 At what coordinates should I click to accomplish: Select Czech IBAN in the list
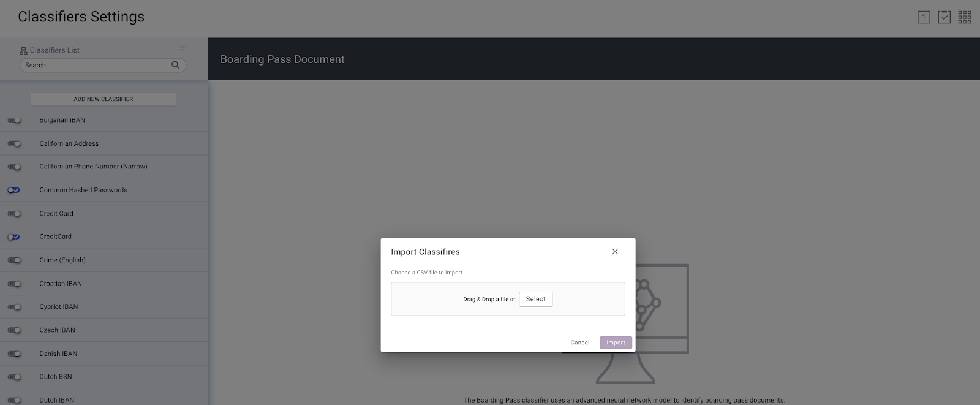point(104,330)
